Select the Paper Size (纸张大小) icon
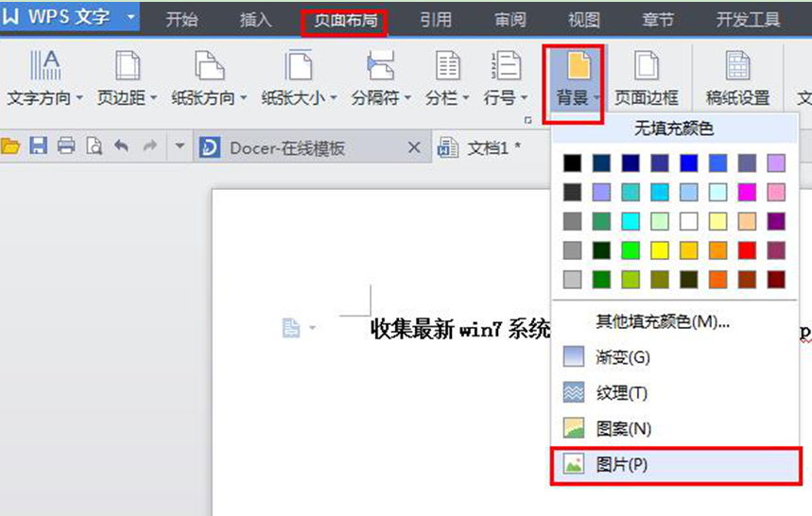The height and width of the screenshot is (516, 812). coord(298,66)
